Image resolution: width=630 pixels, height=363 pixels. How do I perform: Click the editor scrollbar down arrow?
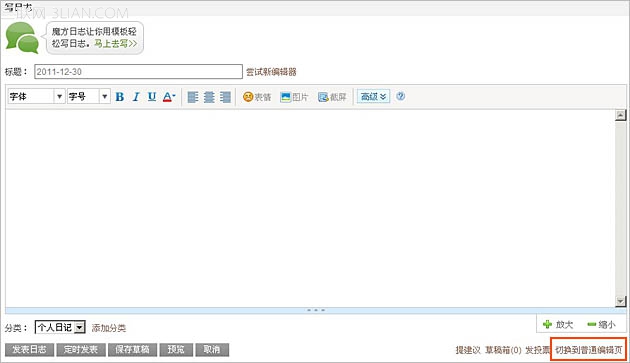point(621,301)
